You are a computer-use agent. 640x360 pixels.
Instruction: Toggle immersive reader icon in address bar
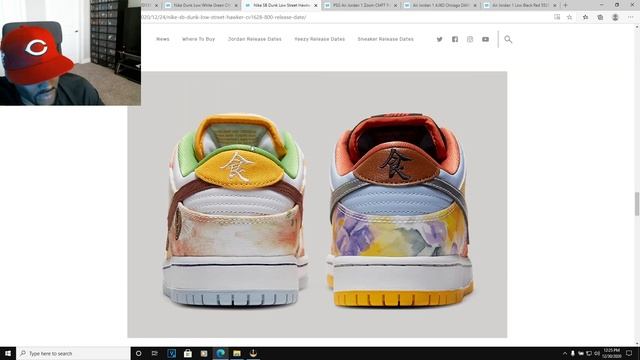click(557, 17)
